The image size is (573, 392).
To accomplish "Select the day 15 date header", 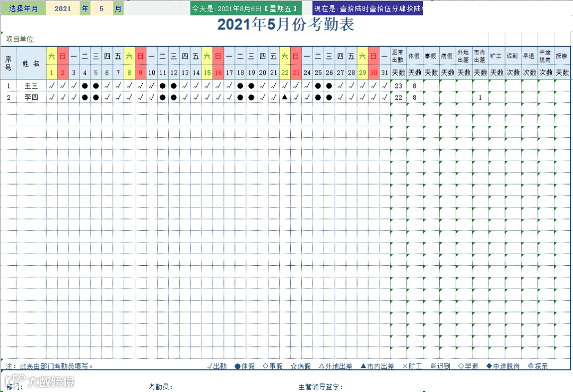I will tap(207, 73).
